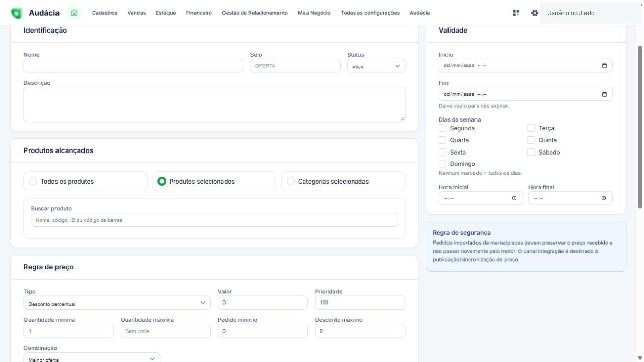644x362 pixels.
Task: Expand the Combinação dropdown Melhor oferta
Action: pos(92,359)
